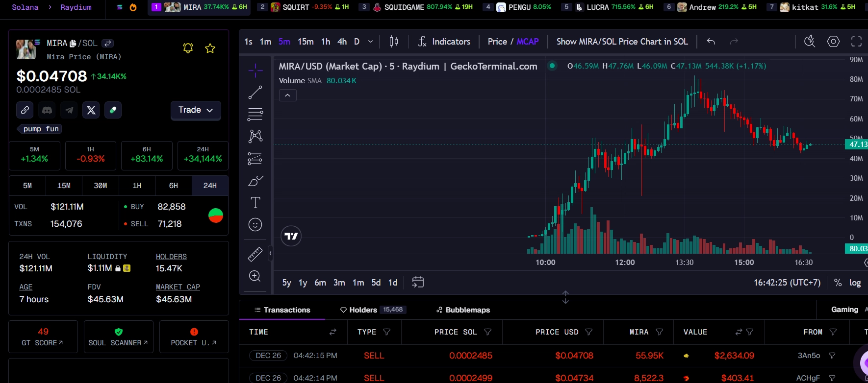Select the ruler measure tool
Screen dimensions: 868x383
255,254
